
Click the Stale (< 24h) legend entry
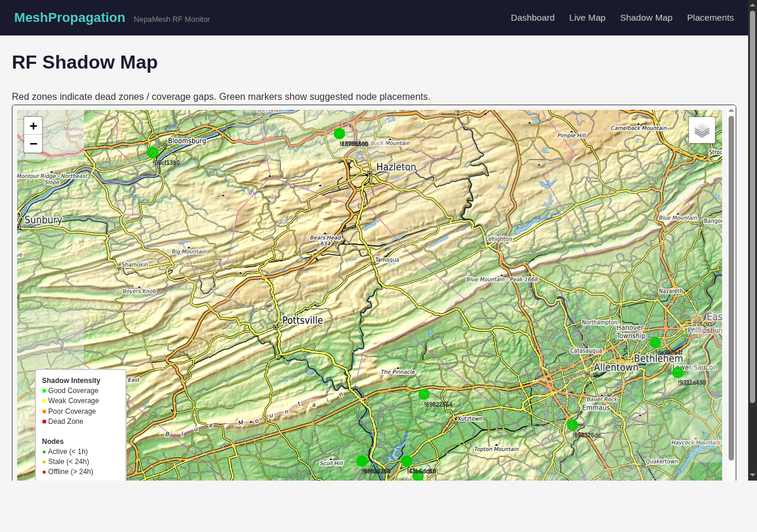66,462
